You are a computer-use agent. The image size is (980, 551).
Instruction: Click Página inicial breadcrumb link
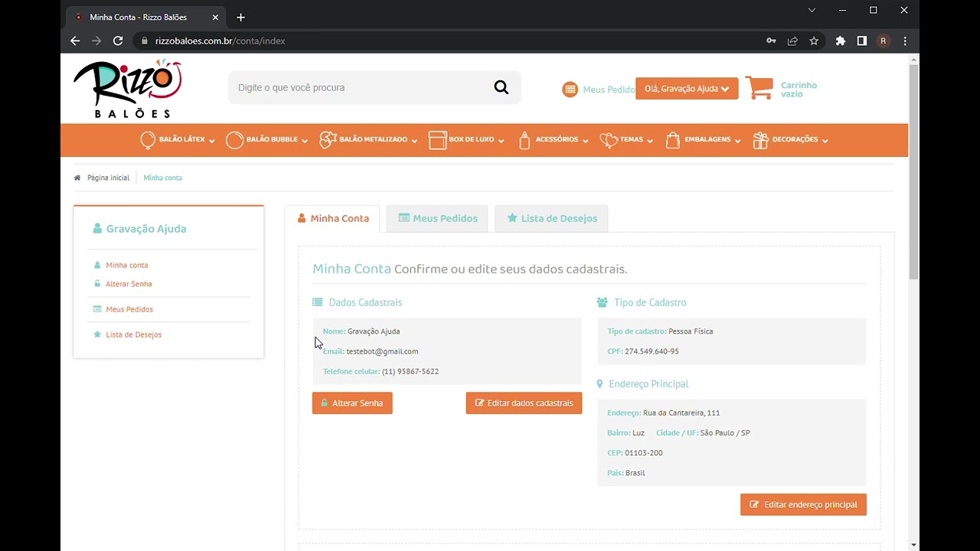tap(108, 178)
